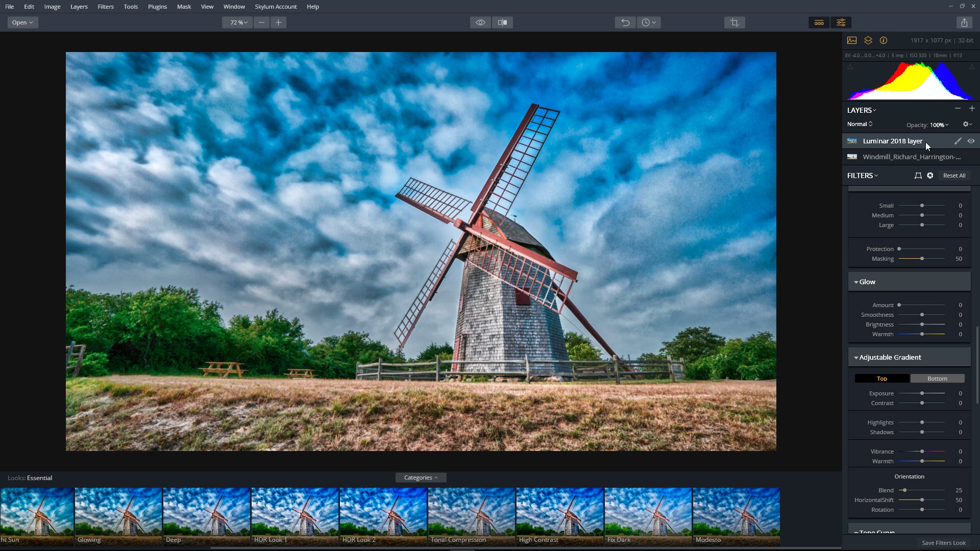980x551 pixels.
Task: Toggle the looks filmstrip panel icon
Action: [x=819, y=22]
